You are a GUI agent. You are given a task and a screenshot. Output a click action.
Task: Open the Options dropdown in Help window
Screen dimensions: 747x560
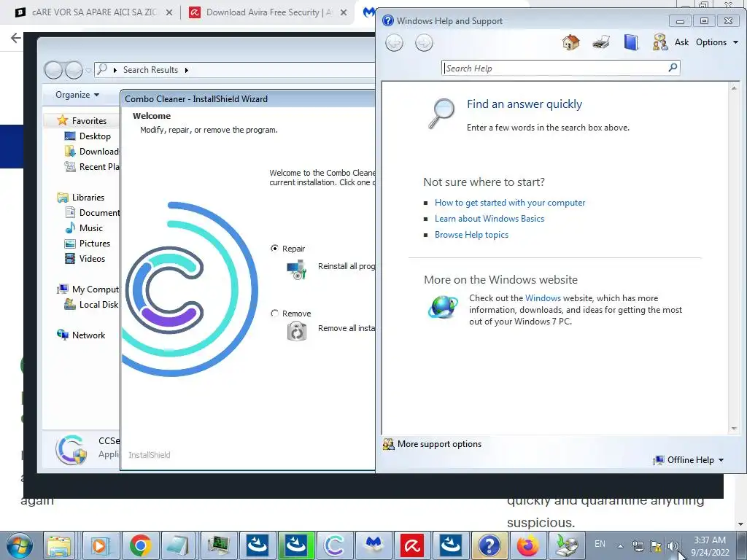click(717, 42)
